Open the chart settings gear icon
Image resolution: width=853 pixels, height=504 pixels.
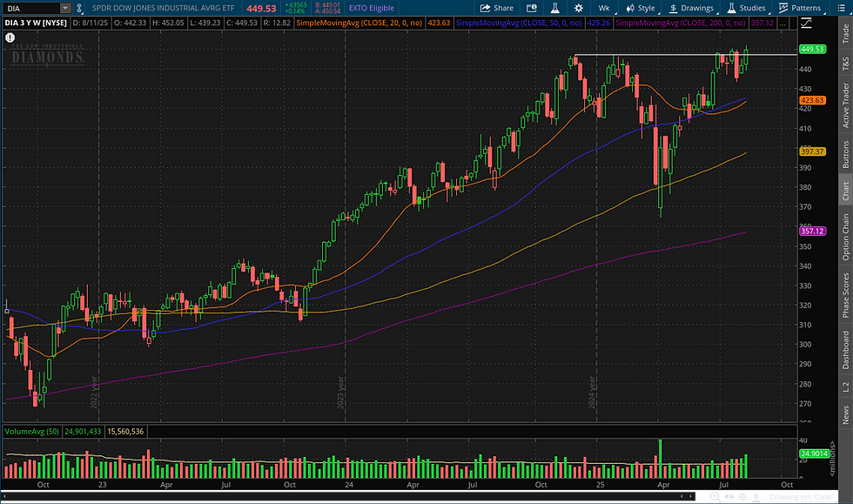tap(579, 7)
